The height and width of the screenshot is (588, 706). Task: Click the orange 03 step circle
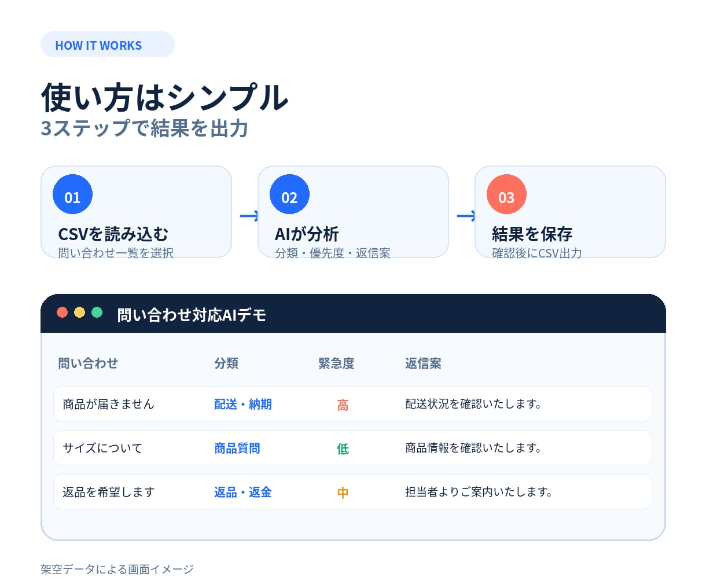coord(506,194)
